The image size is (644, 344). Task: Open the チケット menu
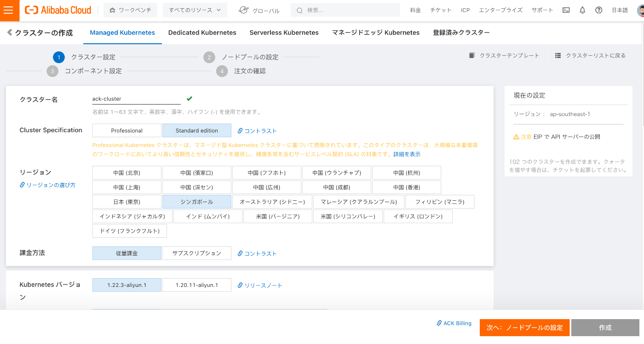point(441,10)
